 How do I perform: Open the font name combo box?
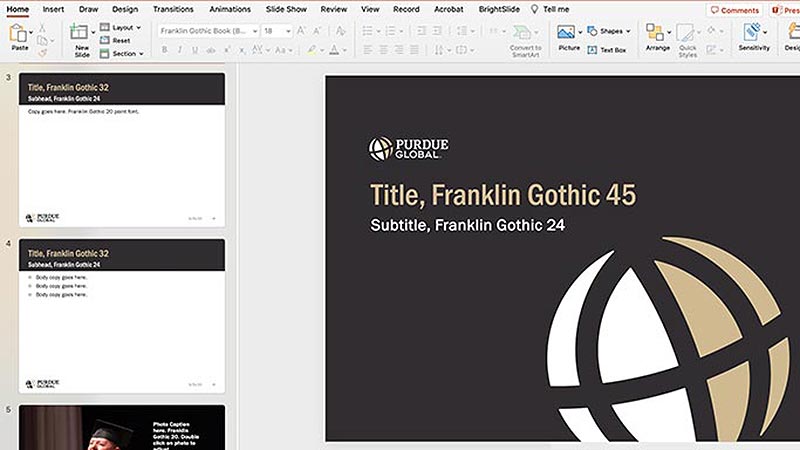[208, 31]
